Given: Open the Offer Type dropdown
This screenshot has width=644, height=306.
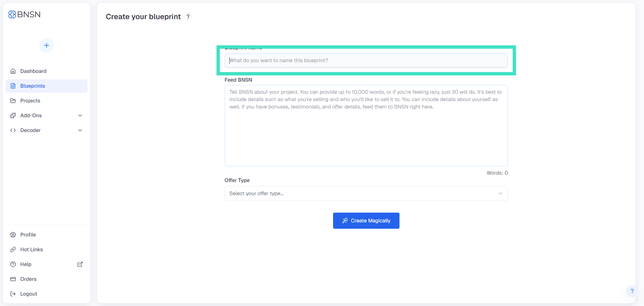Looking at the screenshot, I should (366, 193).
